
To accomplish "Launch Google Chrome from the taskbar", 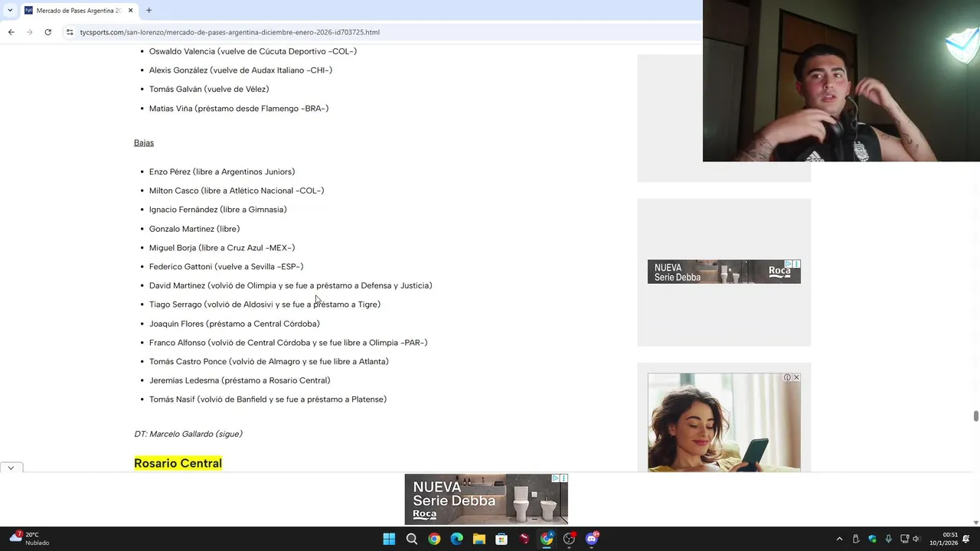I will 434,539.
